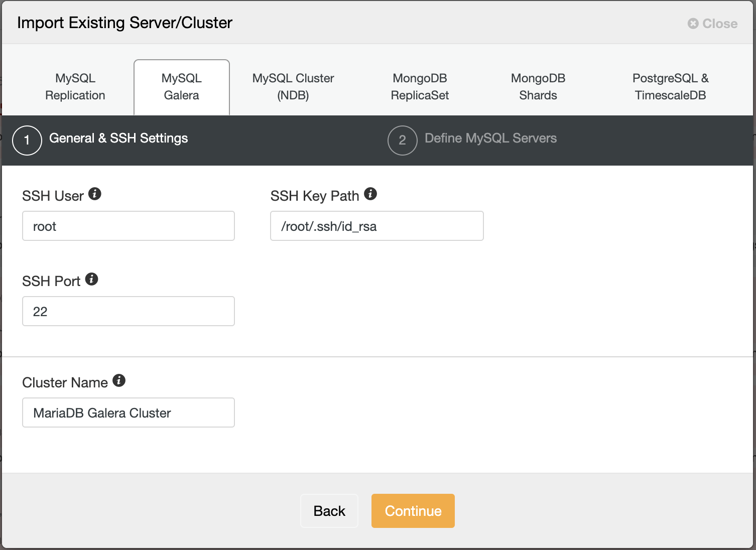Switch to the MySQL Replication tab
Image resolution: width=756 pixels, height=550 pixels.
(75, 86)
